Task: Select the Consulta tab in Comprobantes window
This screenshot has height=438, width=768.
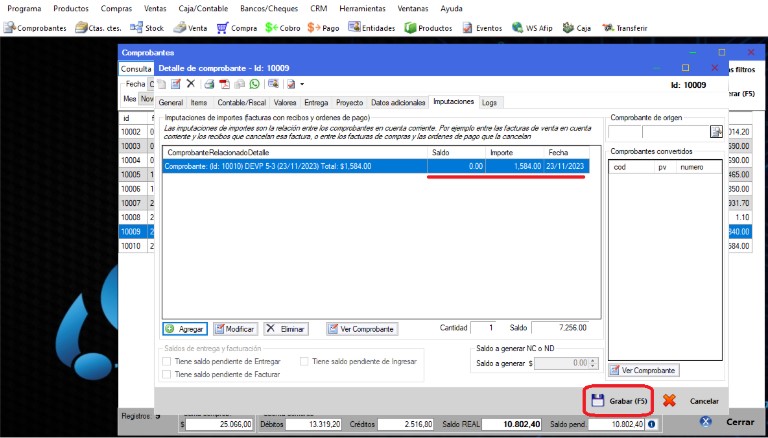Action: 136,69
